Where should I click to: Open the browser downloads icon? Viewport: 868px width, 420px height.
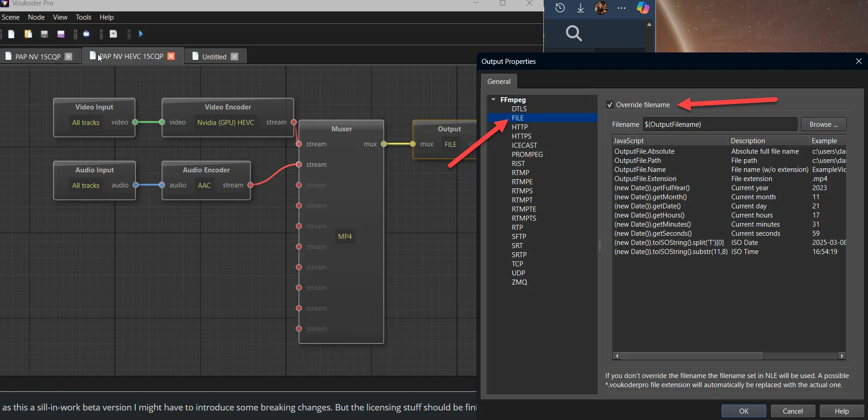point(581,8)
